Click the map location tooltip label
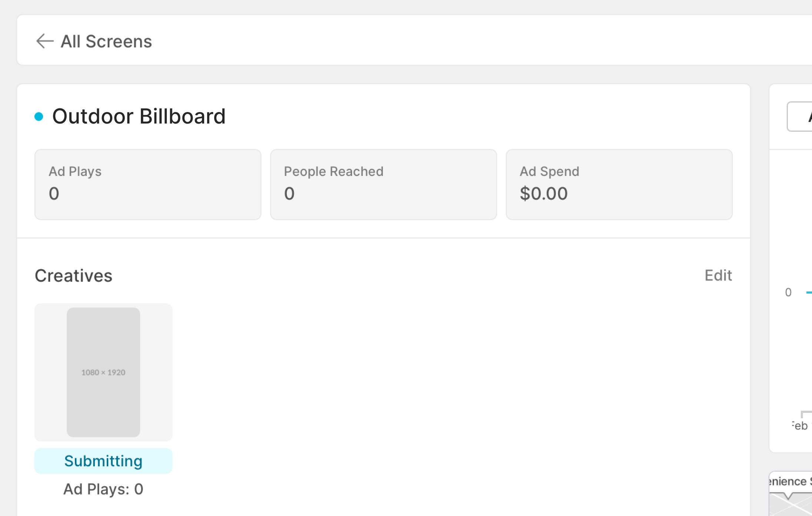 790,482
